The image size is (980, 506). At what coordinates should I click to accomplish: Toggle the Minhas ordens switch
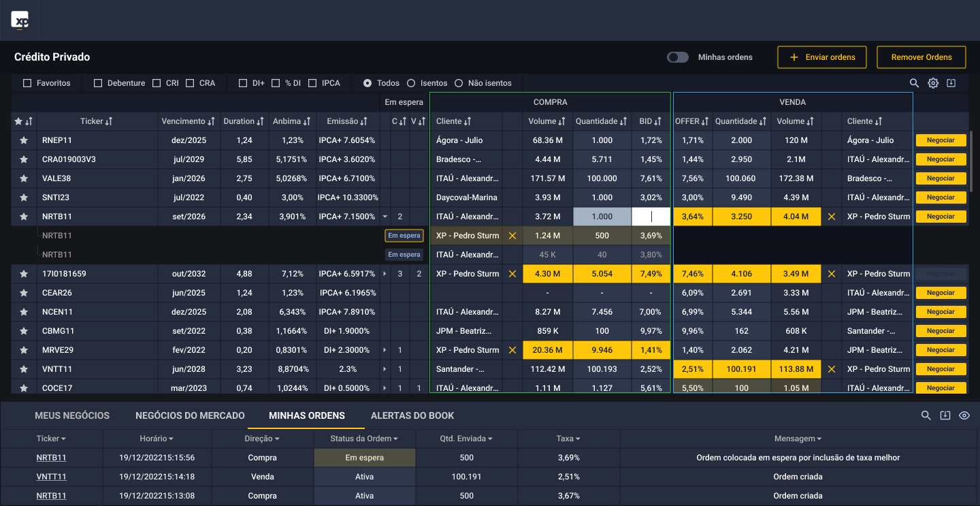678,57
